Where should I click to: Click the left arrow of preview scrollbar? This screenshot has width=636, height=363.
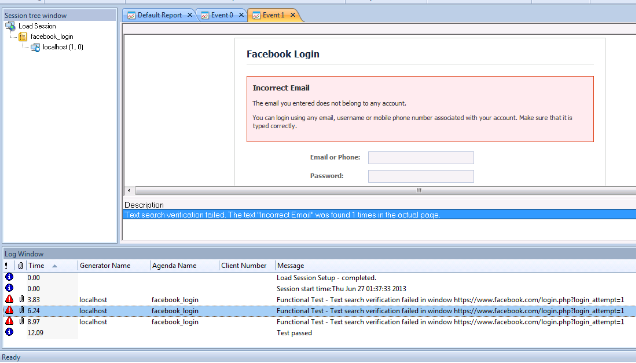click(129, 190)
